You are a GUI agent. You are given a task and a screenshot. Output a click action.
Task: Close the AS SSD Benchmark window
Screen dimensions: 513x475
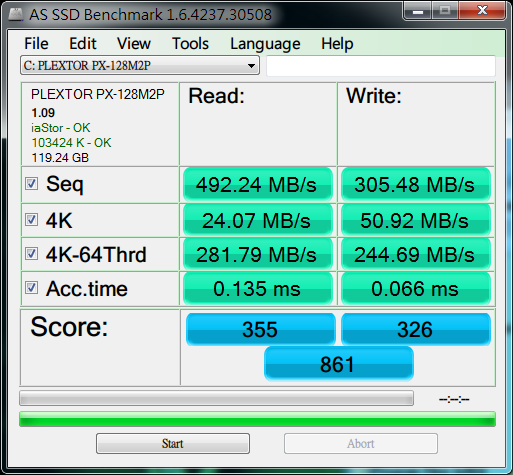pyautogui.click(x=482, y=11)
